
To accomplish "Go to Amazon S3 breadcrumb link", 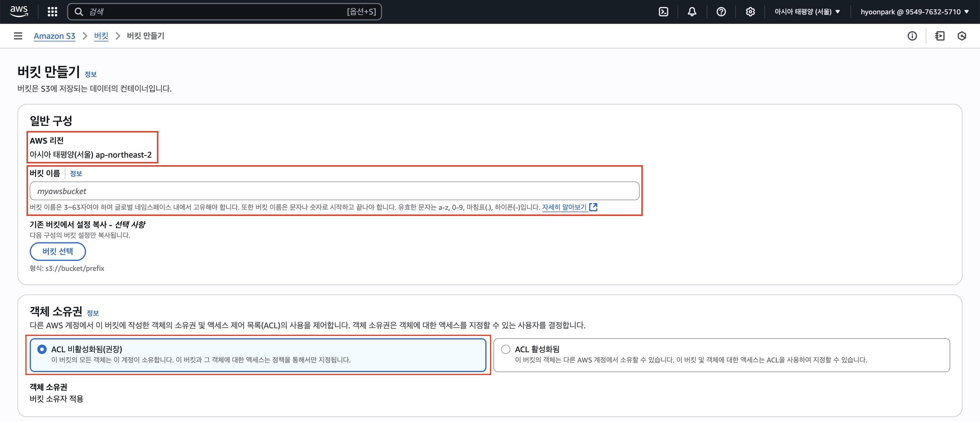I will [x=55, y=36].
